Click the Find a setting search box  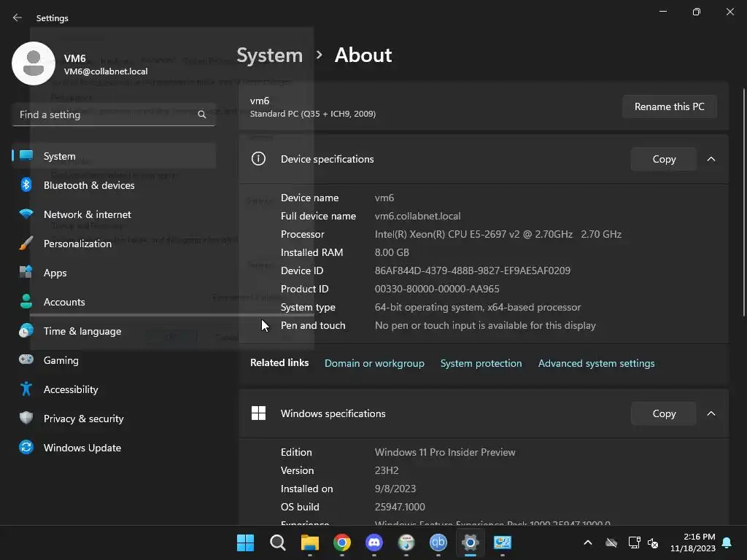point(114,114)
